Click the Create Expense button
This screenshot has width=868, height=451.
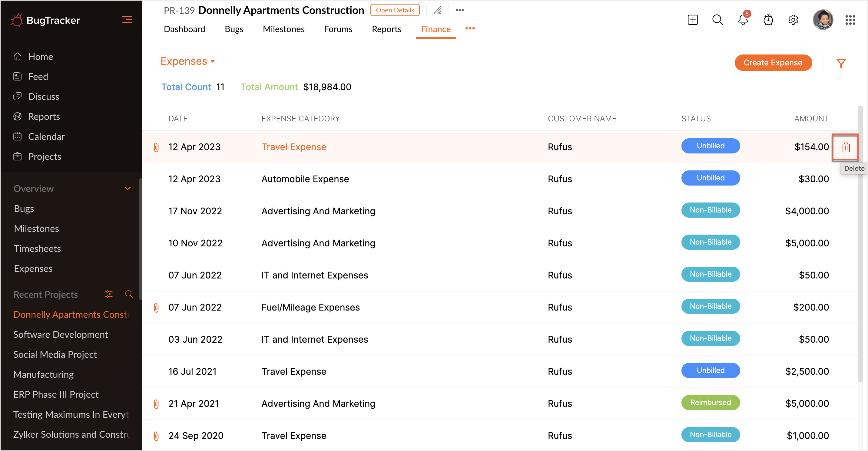[773, 63]
